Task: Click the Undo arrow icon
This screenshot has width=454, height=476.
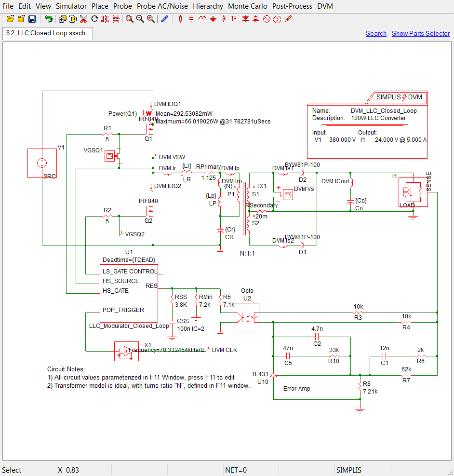Action: coord(49,18)
